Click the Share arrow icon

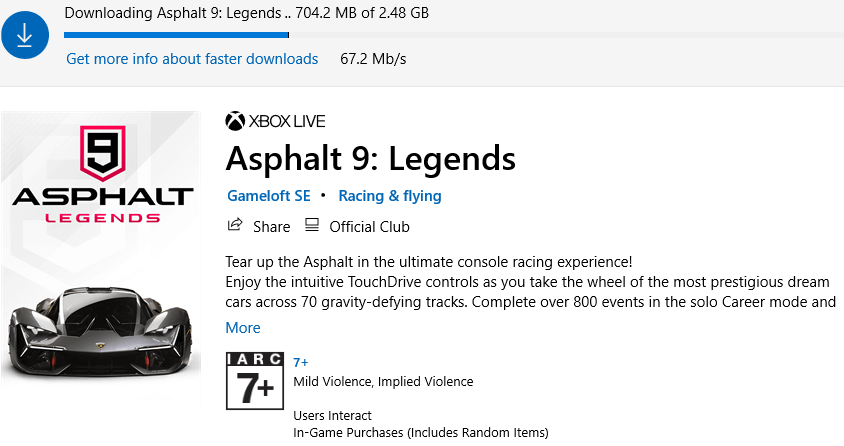click(235, 225)
